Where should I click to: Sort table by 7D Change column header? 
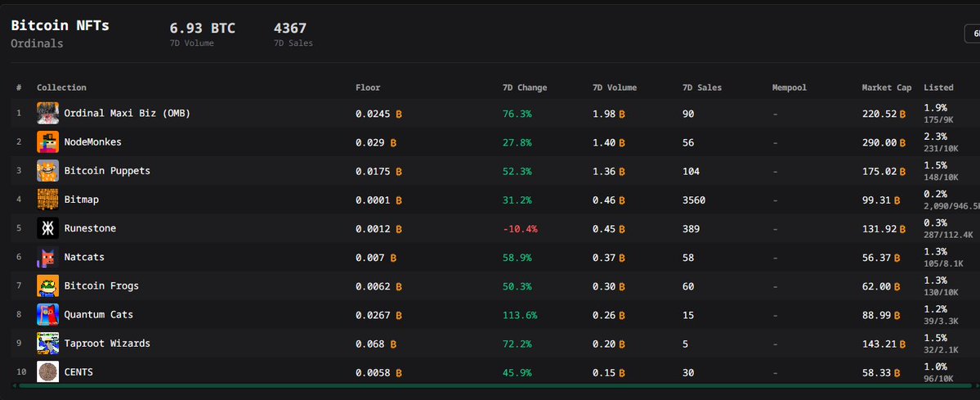[x=525, y=88]
